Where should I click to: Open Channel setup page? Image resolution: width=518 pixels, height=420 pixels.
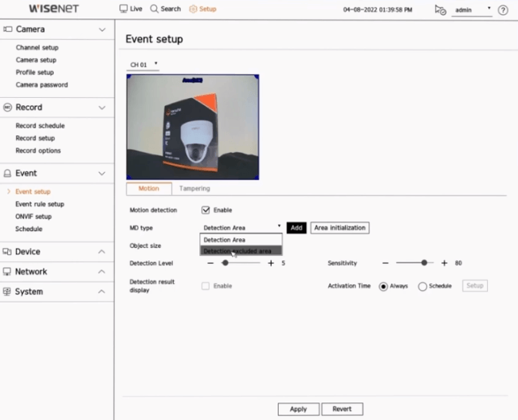point(37,48)
